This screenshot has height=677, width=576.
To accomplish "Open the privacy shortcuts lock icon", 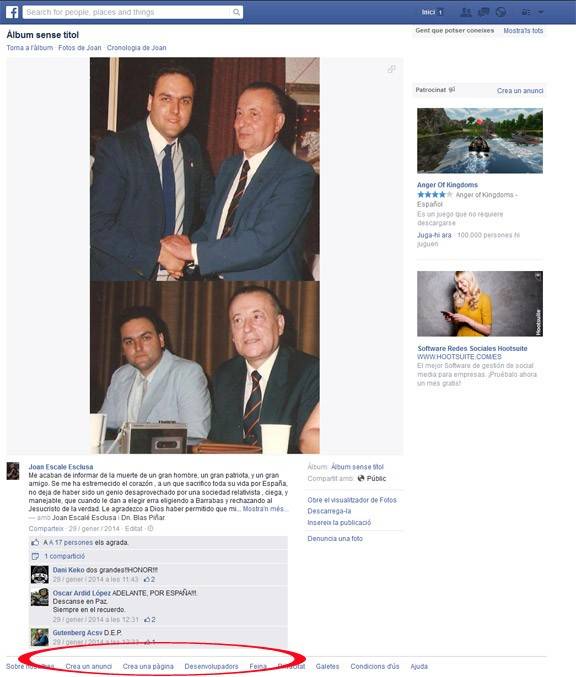I will click(x=525, y=12).
